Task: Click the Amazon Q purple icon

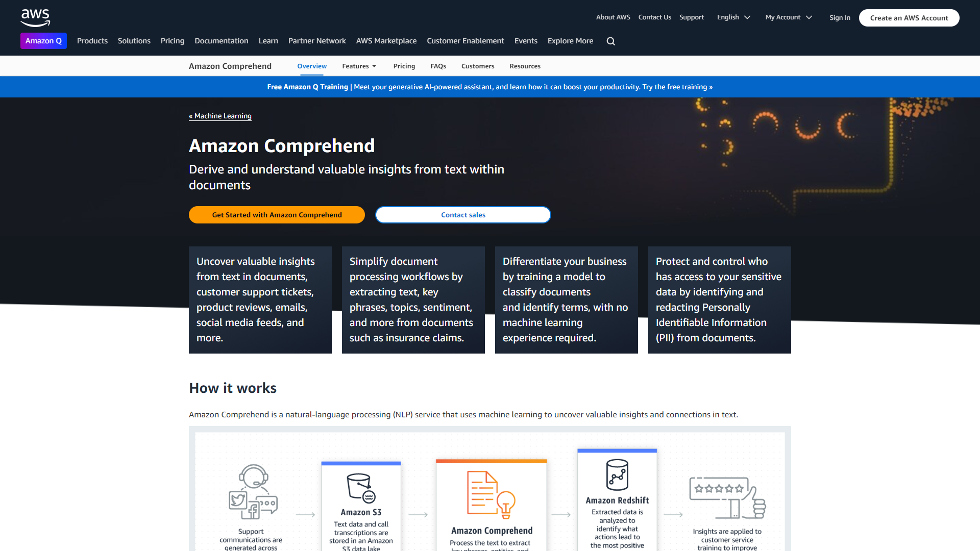Action: tap(44, 40)
